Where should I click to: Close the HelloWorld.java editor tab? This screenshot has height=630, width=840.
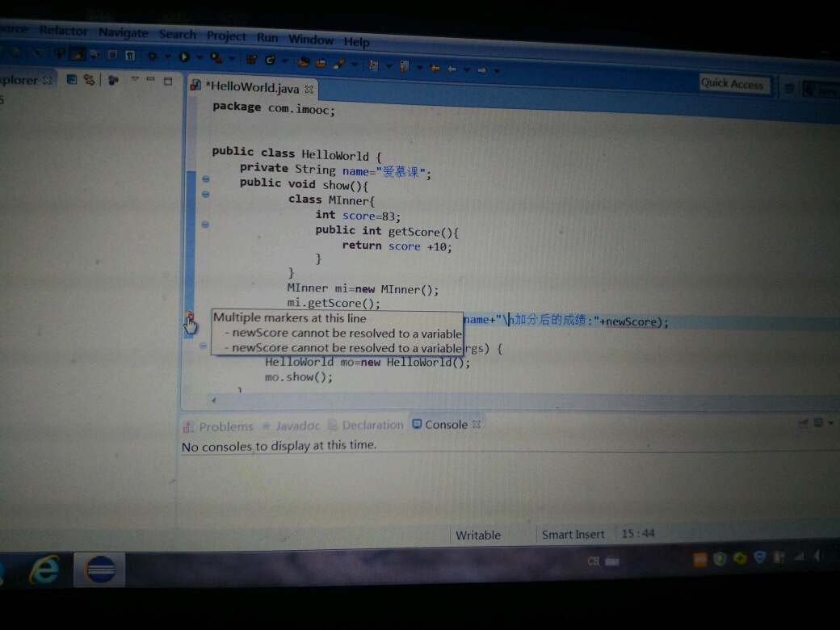309,89
